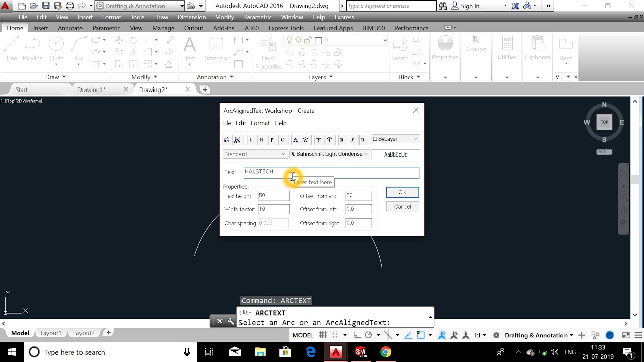Open the Dimension menu in menu bar

pyautogui.click(x=191, y=17)
